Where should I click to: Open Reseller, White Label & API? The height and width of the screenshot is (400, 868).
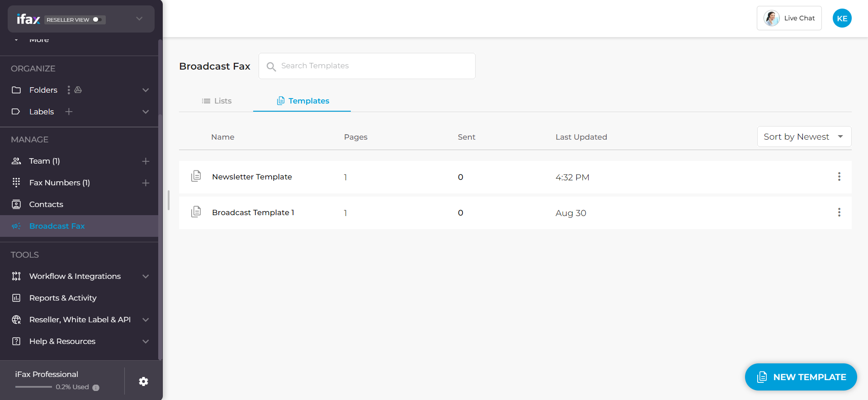tap(80, 320)
